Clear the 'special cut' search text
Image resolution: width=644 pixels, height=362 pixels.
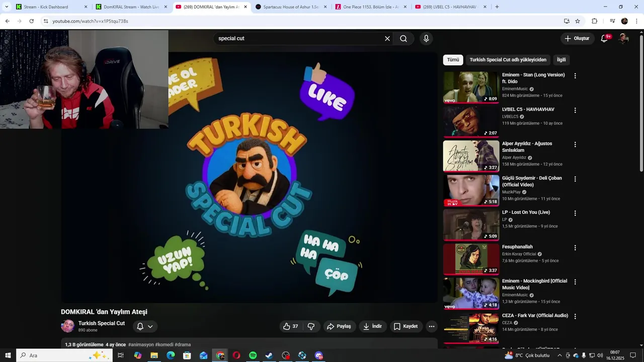[387, 39]
